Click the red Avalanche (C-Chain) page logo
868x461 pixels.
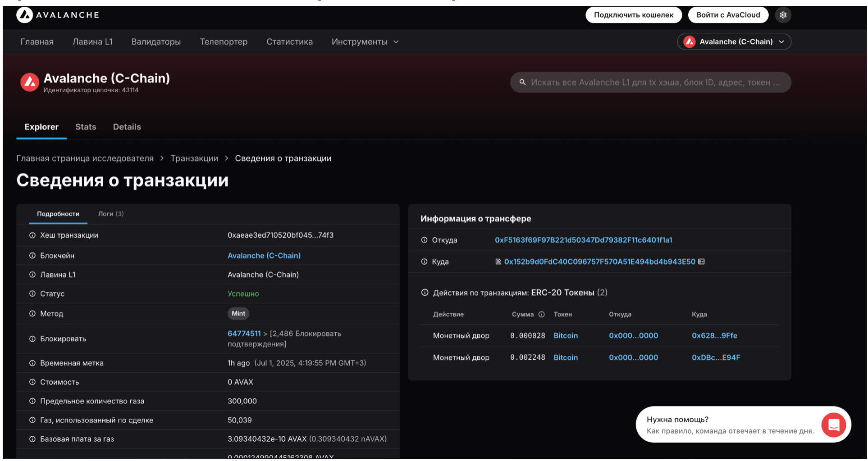(x=30, y=82)
